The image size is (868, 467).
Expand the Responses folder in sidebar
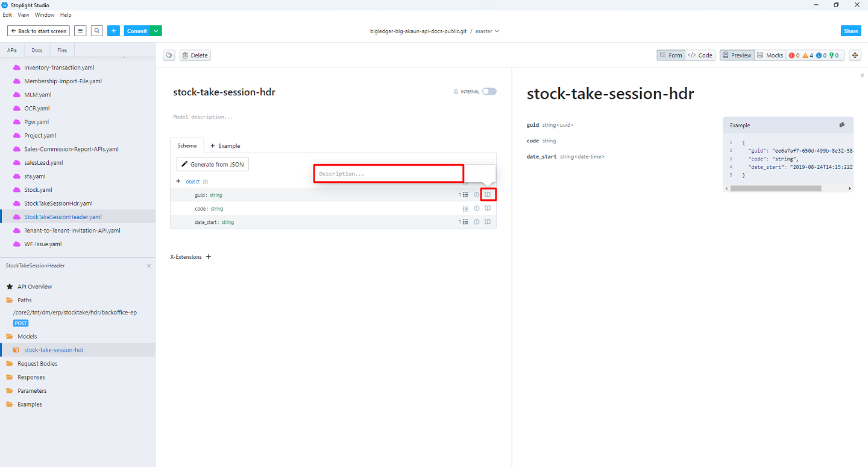click(31, 377)
